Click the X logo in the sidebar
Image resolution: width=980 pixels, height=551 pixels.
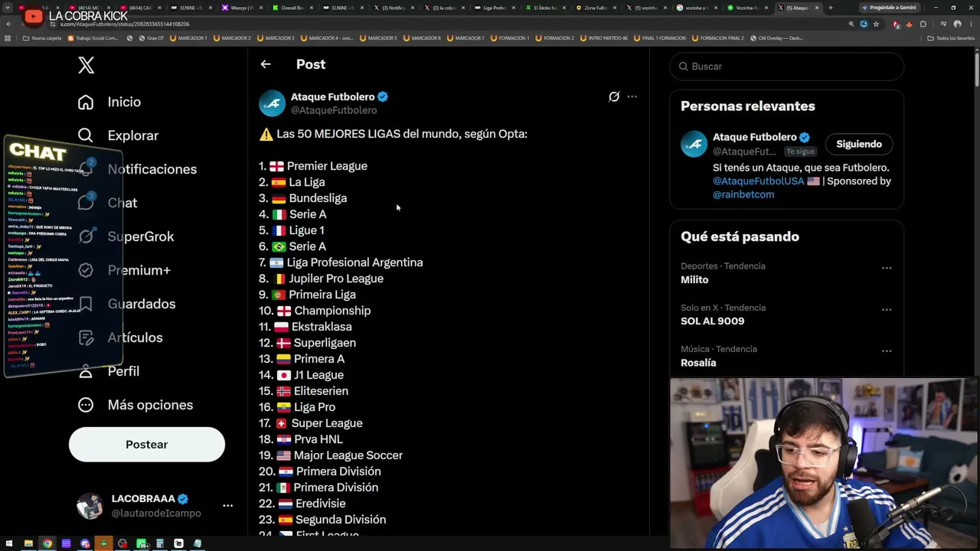86,65
